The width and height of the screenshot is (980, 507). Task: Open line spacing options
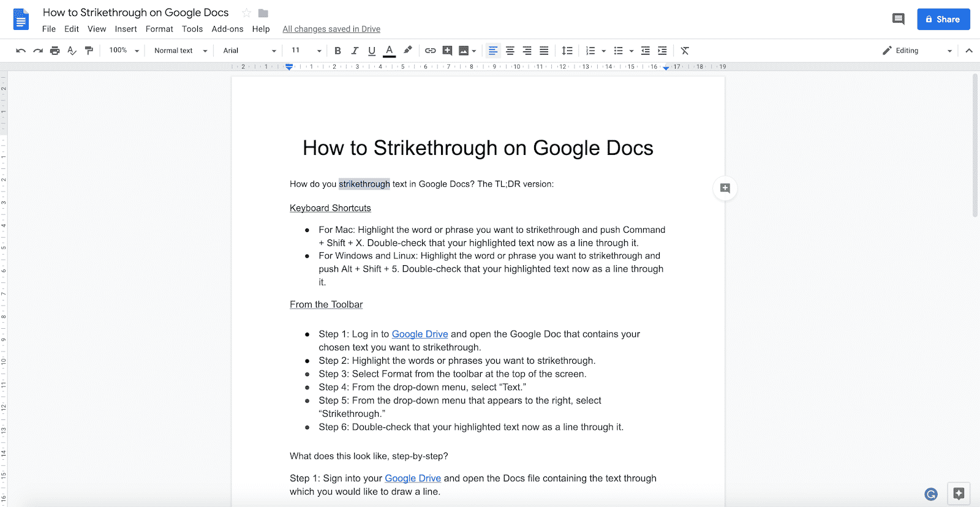[x=567, y=51]
